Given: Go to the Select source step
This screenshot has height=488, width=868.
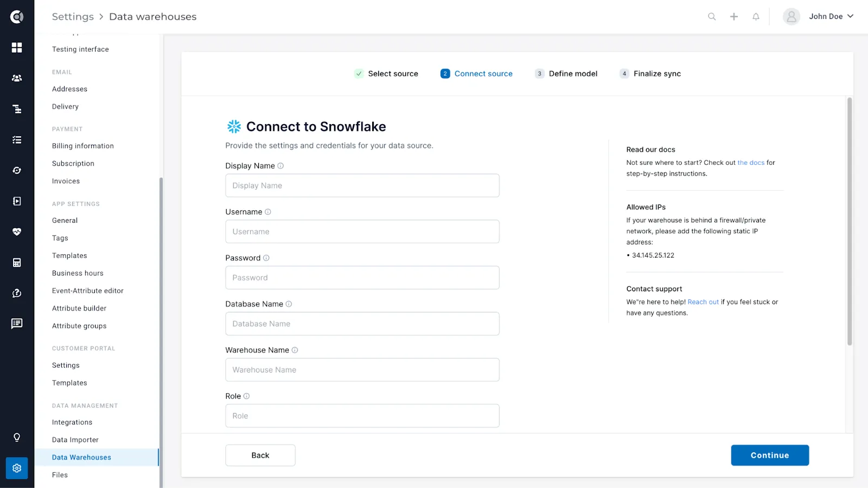Looking at the screenshot, I should point(386,74).
